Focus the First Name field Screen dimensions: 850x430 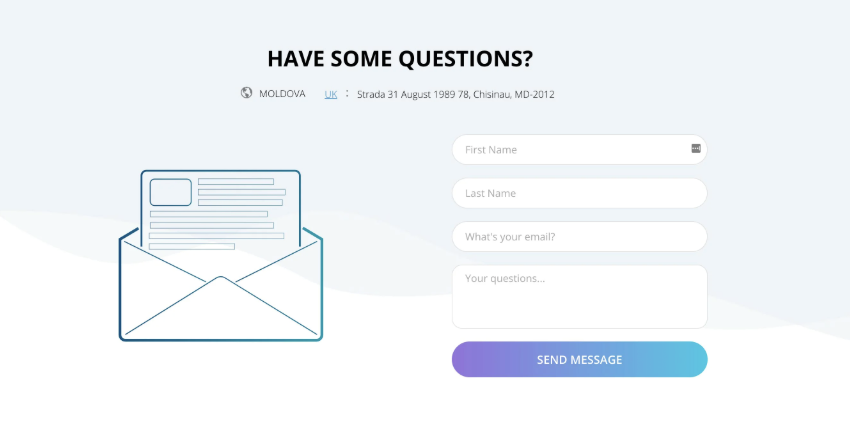(x=570, y=150)
